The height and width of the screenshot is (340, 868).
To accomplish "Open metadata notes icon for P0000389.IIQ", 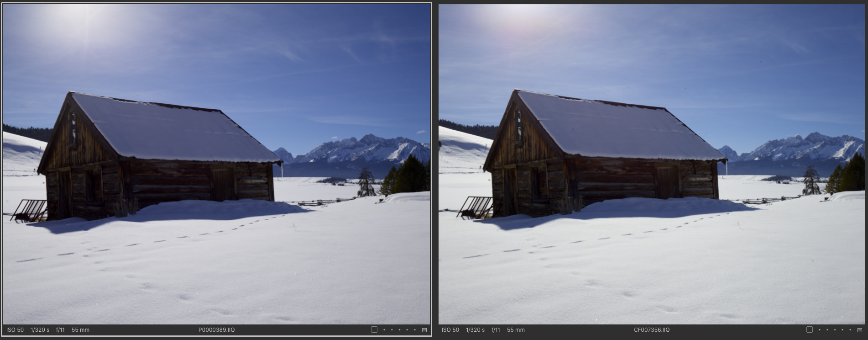I will tap(424, 330).
